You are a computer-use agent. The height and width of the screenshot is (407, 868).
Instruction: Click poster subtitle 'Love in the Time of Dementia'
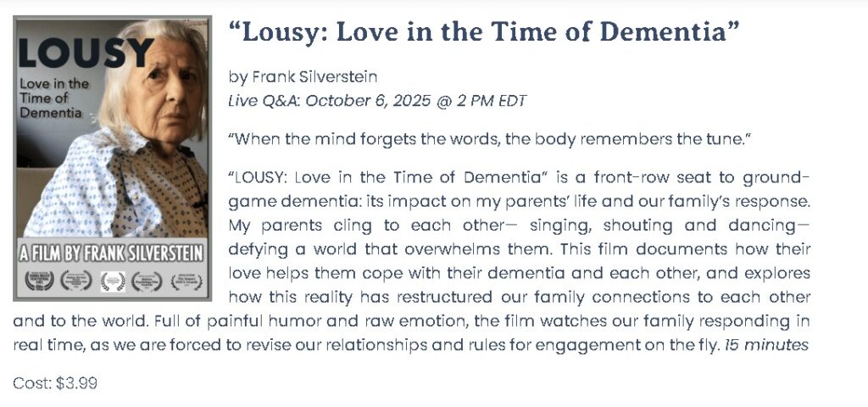[54, 98]
